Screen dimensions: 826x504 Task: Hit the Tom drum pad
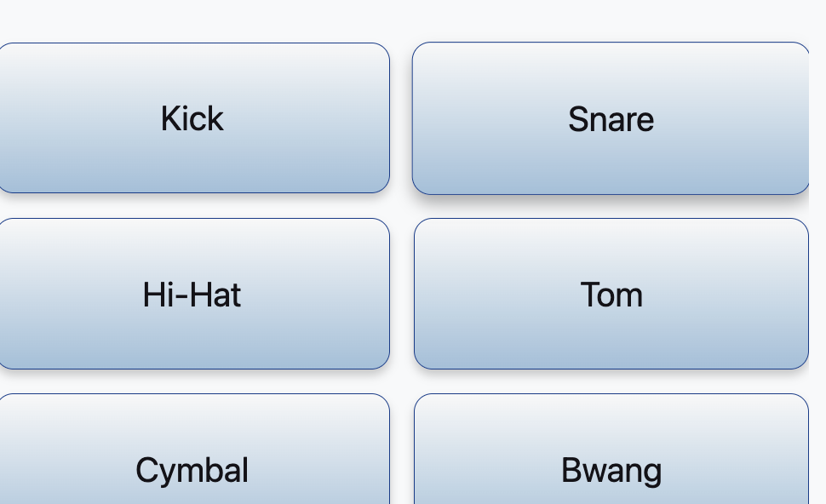611,294
